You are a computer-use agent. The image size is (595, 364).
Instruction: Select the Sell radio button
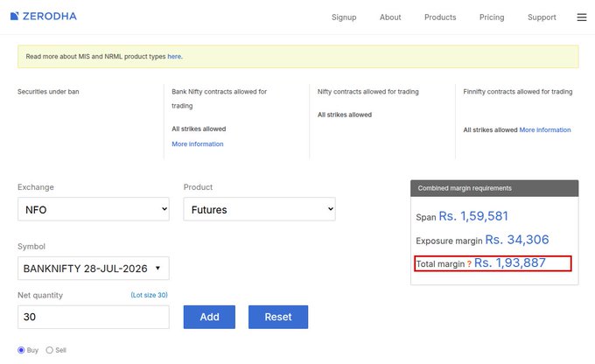click(x=49, y=350)
